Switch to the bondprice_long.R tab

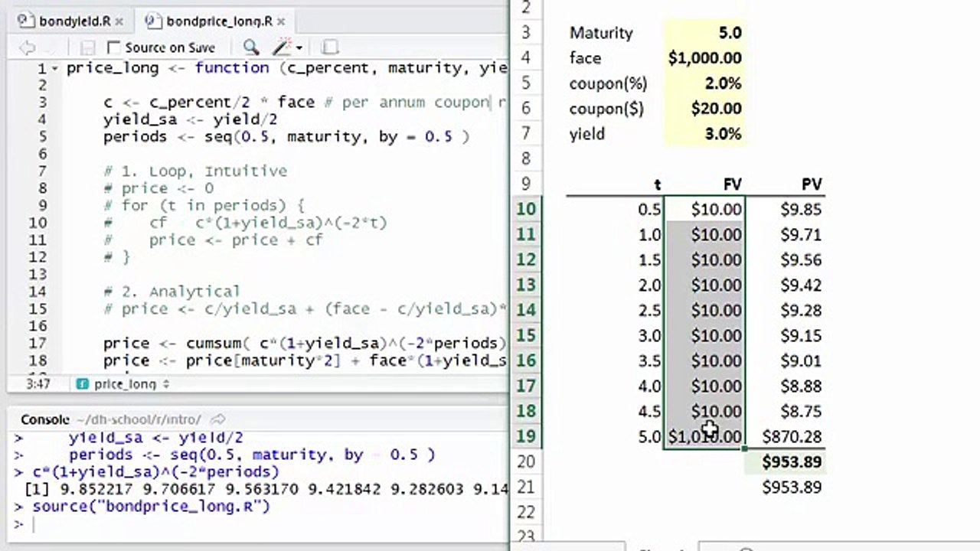point(218,21)
